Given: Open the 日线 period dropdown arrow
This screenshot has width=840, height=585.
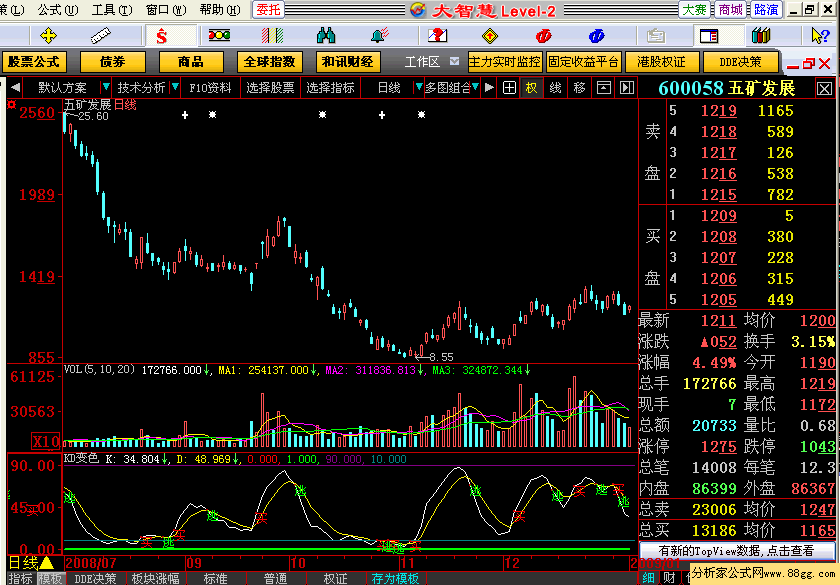Looking at the screenshot, I should (x=419, y=87).
